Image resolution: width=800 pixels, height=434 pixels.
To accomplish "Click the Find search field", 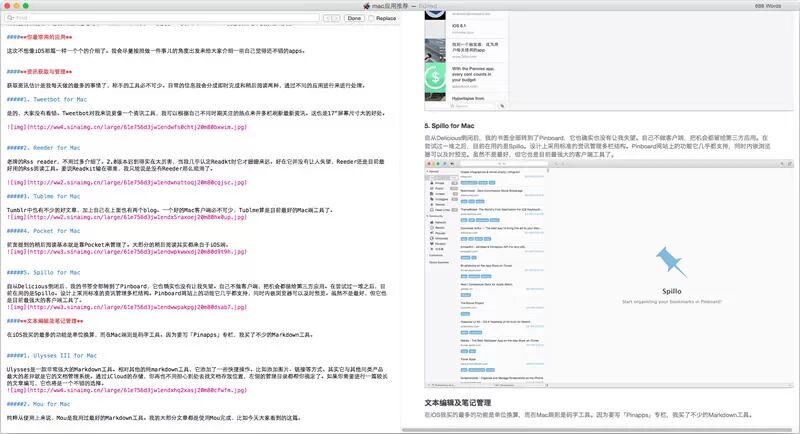I will click(x=162, y=18).
